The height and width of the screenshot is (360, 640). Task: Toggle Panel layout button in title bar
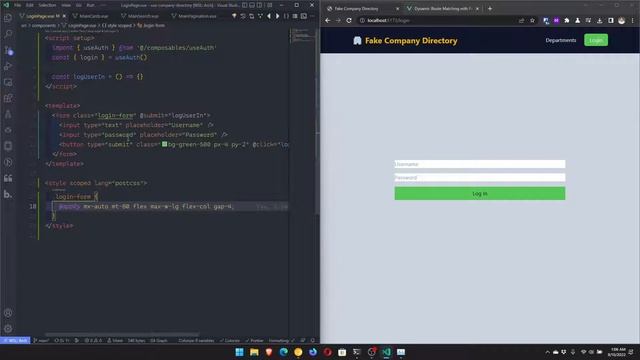coord(252,5)
